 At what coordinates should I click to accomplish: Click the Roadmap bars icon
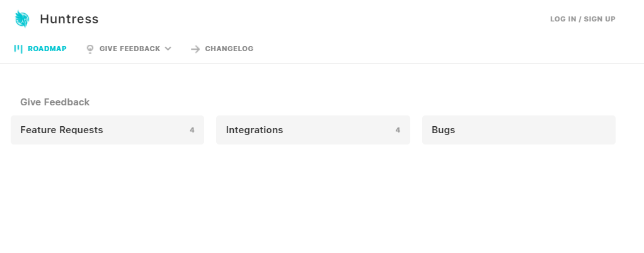coord(18,49)
